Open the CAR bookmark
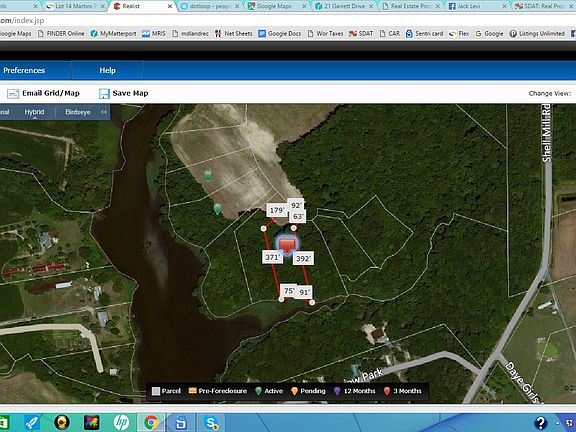The width and height of the screenshot is (576, 432). pos(389,33)
